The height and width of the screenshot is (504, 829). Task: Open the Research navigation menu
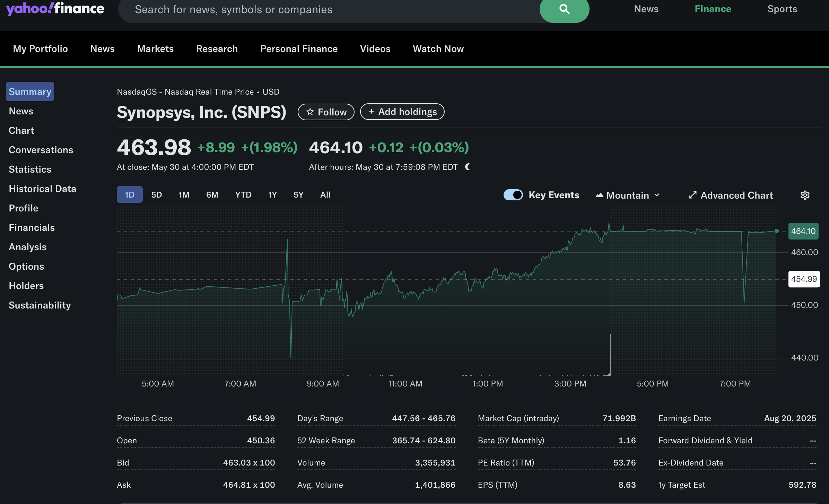tap(217, 49)
